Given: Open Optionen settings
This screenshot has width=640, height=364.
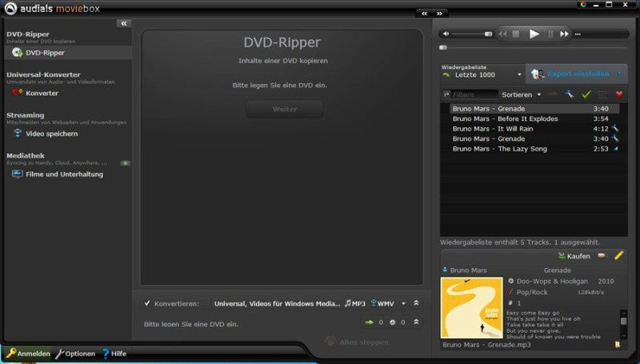Looking at the screenshot, I should point(75,354).
